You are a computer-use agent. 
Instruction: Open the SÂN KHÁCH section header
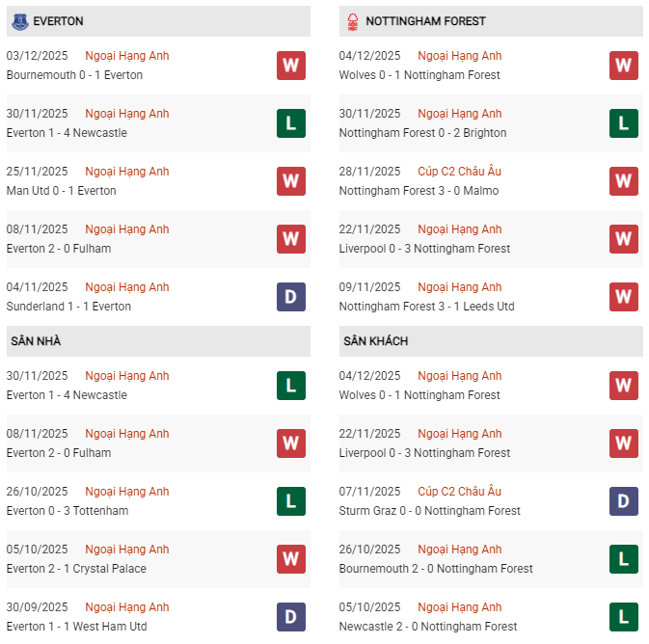tap(374, 341)
